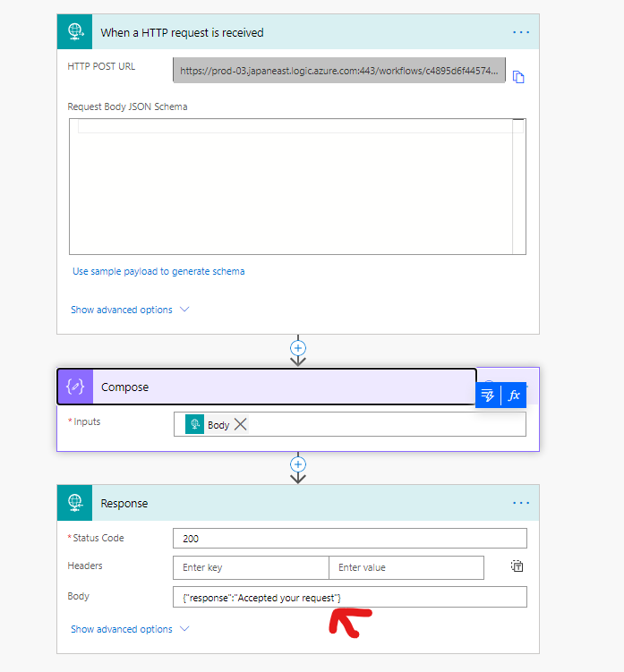Collapse the HTTP request trigger header
This screenshot has height=672, width=624.
click(x=298, y=31)
